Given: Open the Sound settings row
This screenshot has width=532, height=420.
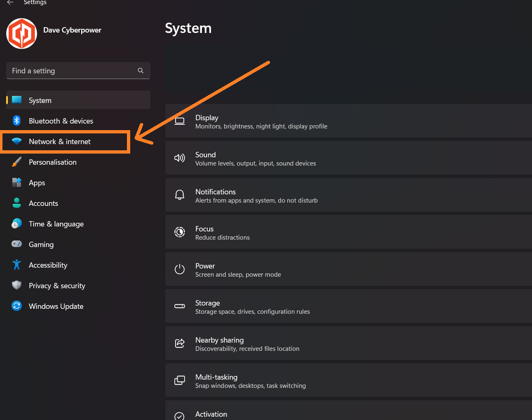Looking at the screenshot, I should tap(348, 159).
